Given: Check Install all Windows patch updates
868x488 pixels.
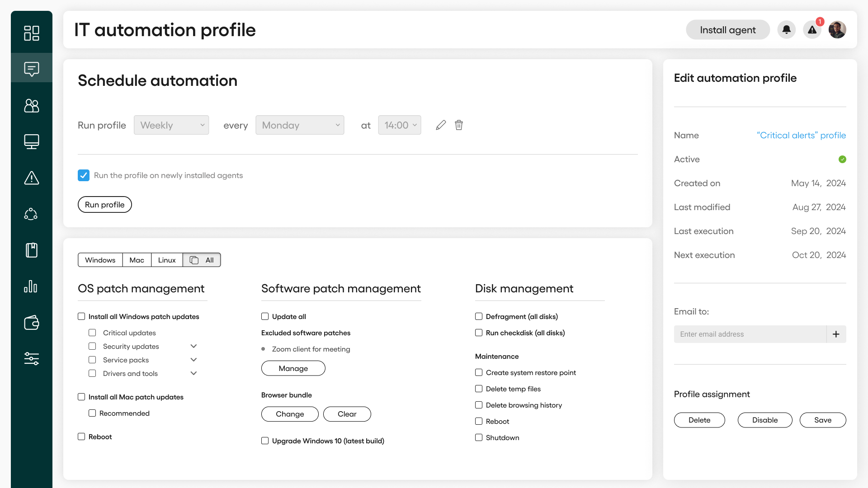Looking at the screenshot, I should tap(81, 317).
